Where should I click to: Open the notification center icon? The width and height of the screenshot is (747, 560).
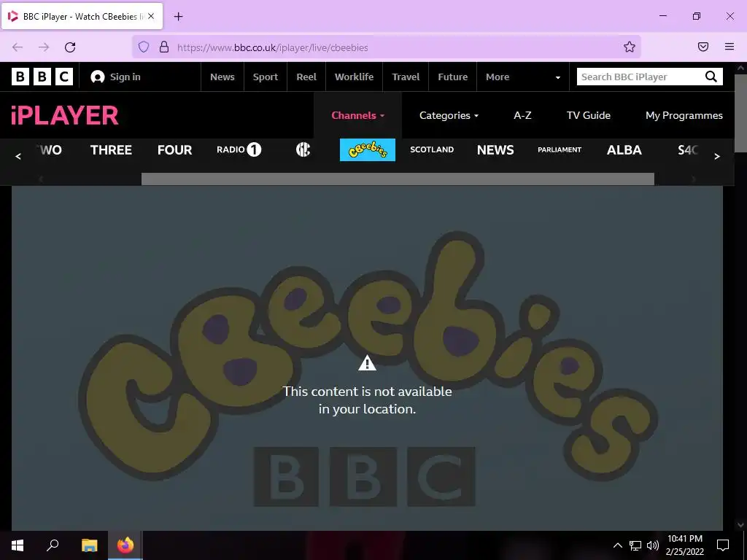point(723,545)
